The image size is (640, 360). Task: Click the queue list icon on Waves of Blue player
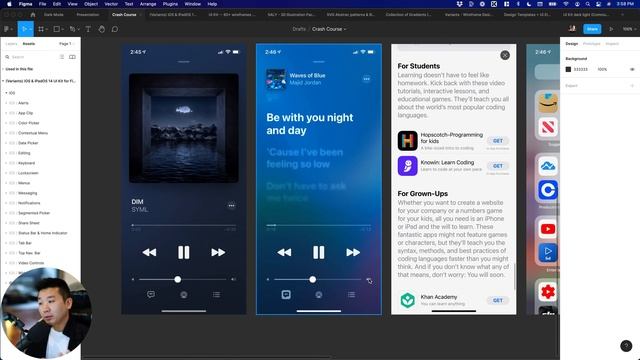pyautogui.click(x=351, y=294)
